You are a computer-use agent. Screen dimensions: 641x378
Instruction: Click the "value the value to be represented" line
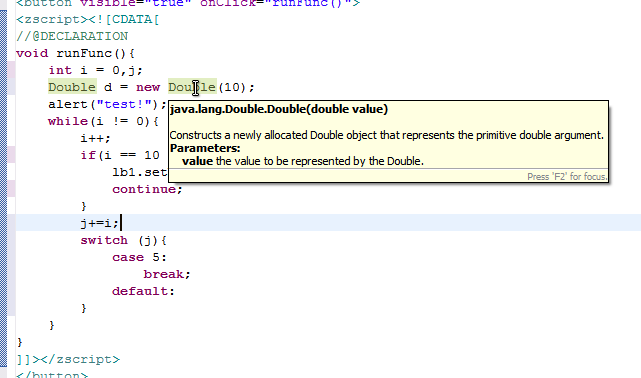[x=303, y=161]
